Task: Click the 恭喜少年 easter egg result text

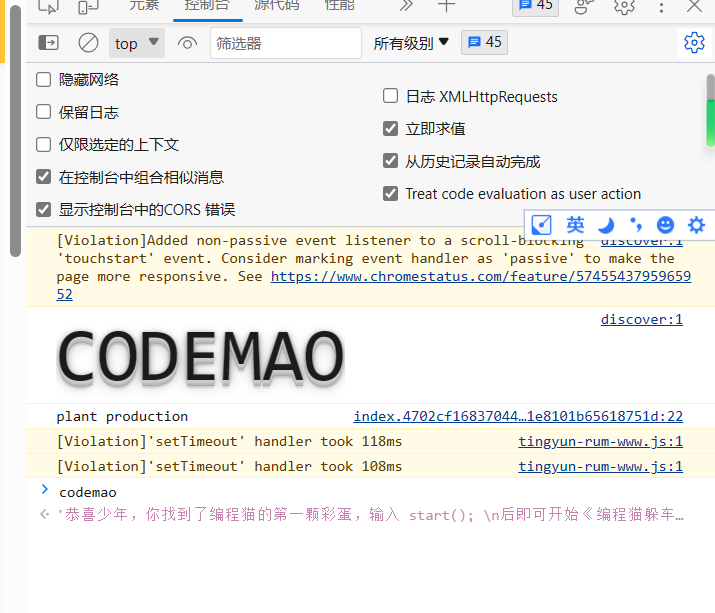Action: click(370, 515)
